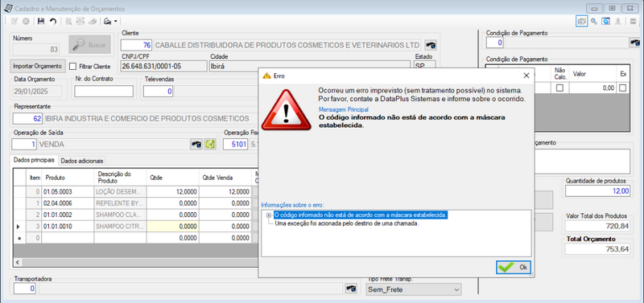Expand the first error tree node

click(x=269, y=215)
